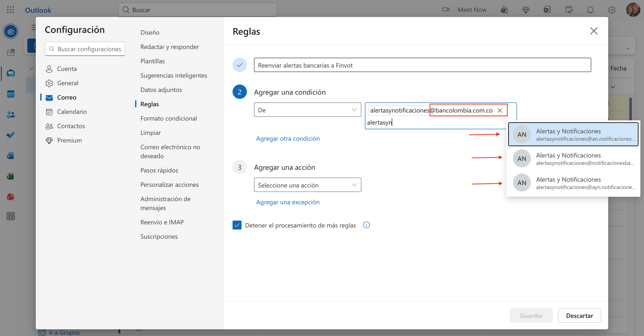Open the More apps icon in left rail

[x=11, y=216]
